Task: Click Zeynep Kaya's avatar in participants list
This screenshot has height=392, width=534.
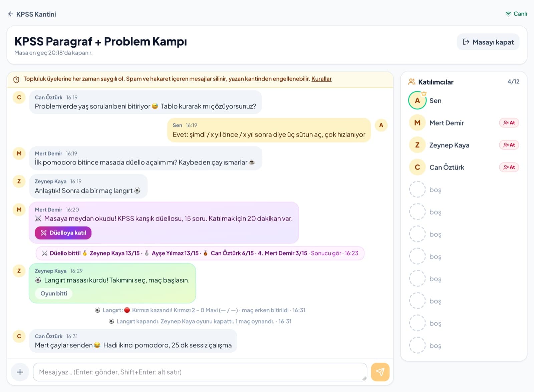Action: [x=417, y=145]
